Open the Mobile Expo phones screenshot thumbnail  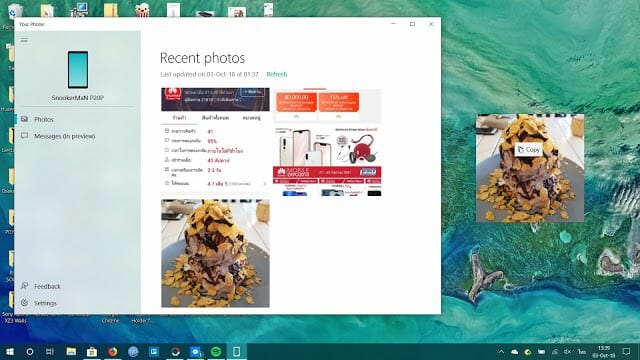pos(327,142)
